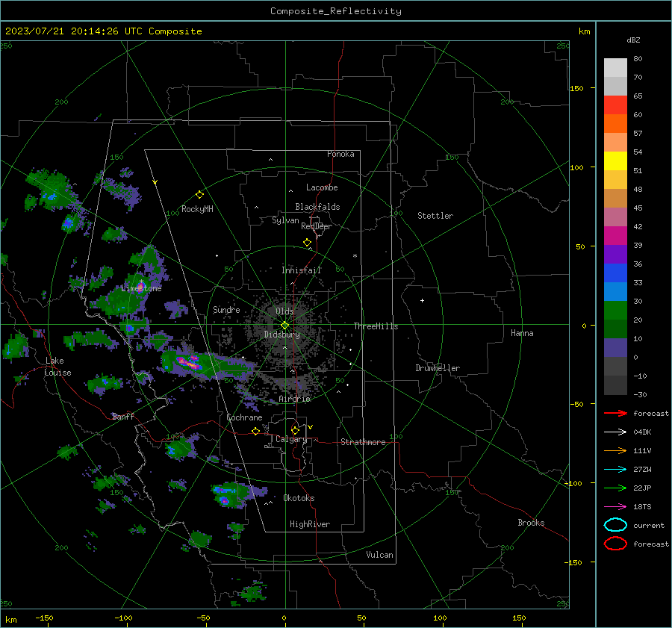Click the HighRiver label
Viewport: 672px width, 628px height.
[x=310, y=524]
